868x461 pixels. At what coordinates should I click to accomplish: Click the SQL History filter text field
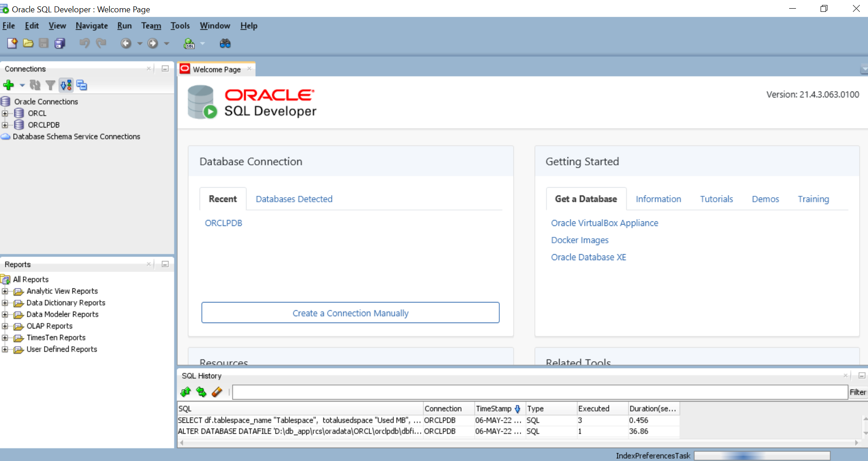[540, 392]
